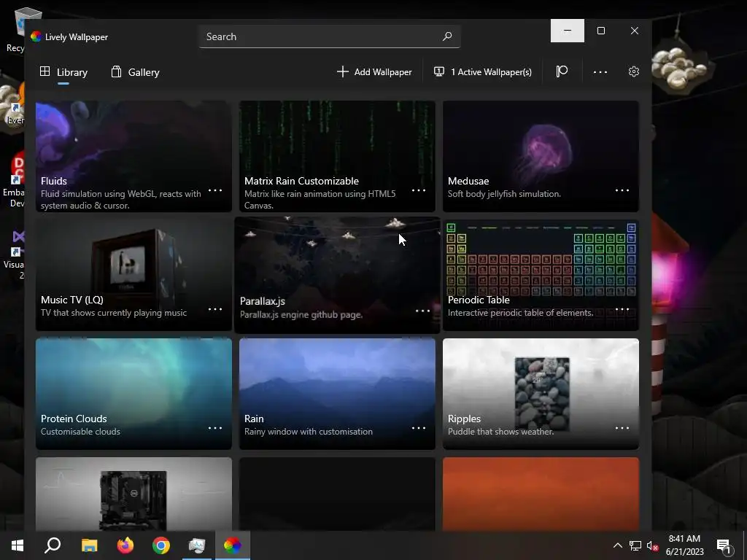Open the Parallax.js options ellipsis
747x560 pixels.
coord(422,311)
